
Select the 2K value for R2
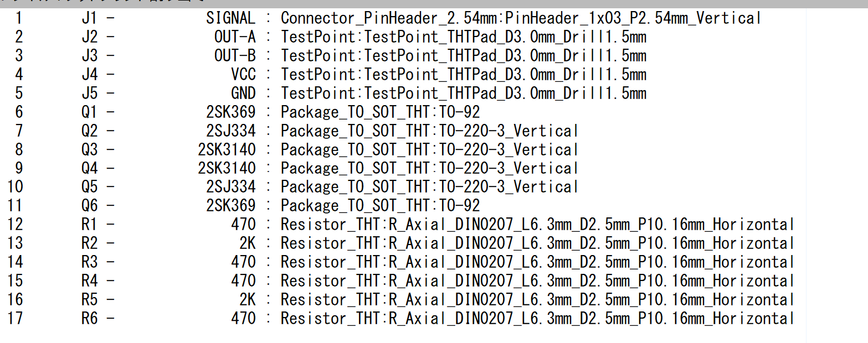[x=247, y=243]
